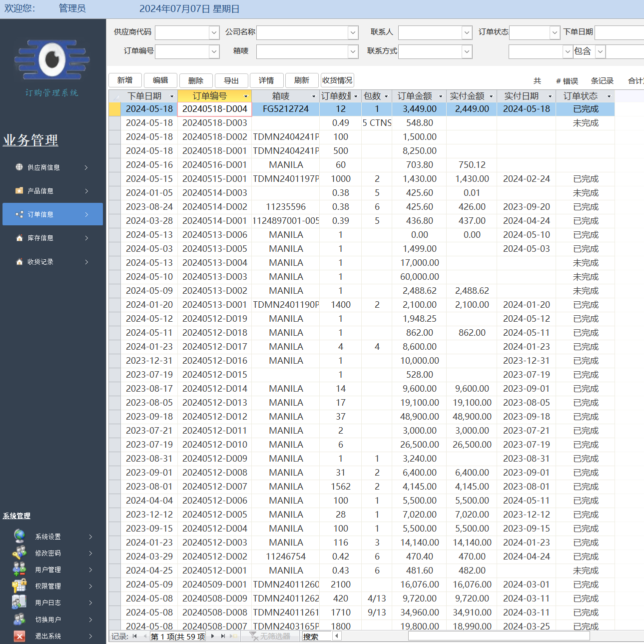
Task: Open the 联系方式 dropdown
Action: [x=467, y=51]
